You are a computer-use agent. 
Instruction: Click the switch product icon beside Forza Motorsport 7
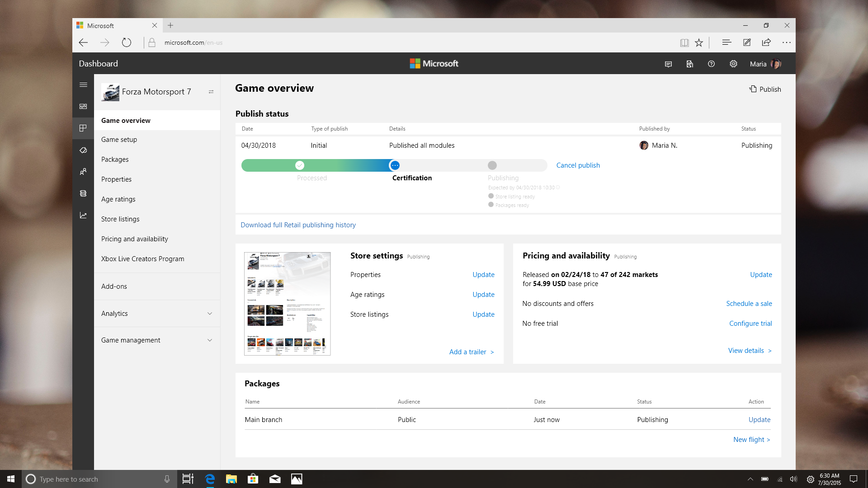211,92
